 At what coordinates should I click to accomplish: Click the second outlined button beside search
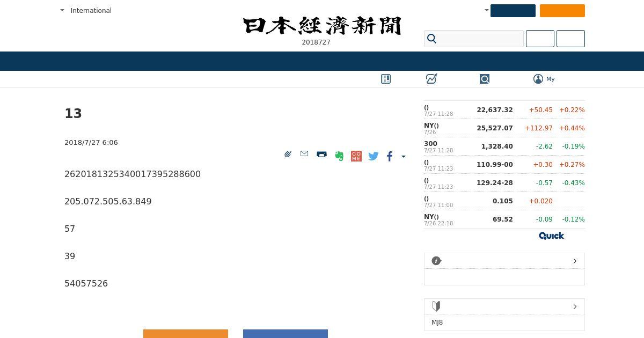570,39
